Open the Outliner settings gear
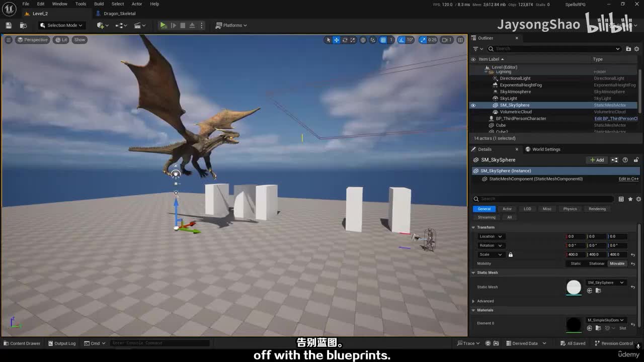This screenshot has height=362, width=644. tap(637, 49)
